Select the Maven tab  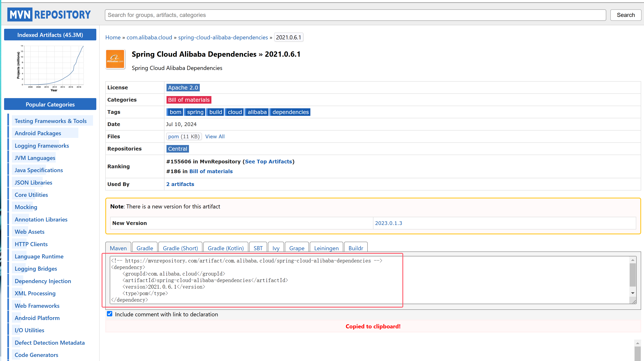click(118, 248)
